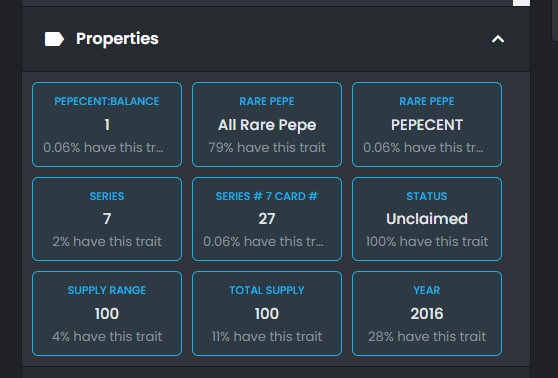Collapse the Properties section with the chevron

[x=498, y=39]
